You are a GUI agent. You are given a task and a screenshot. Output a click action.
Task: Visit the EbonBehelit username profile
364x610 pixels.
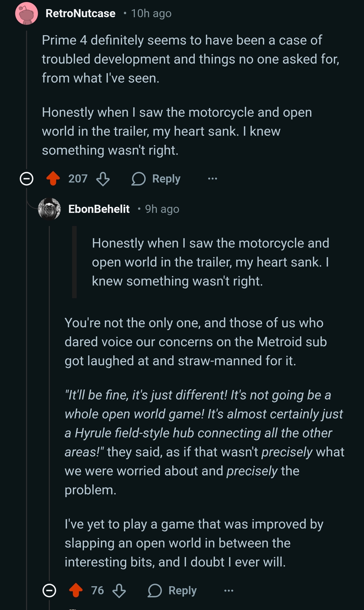[x=99, y=209]
